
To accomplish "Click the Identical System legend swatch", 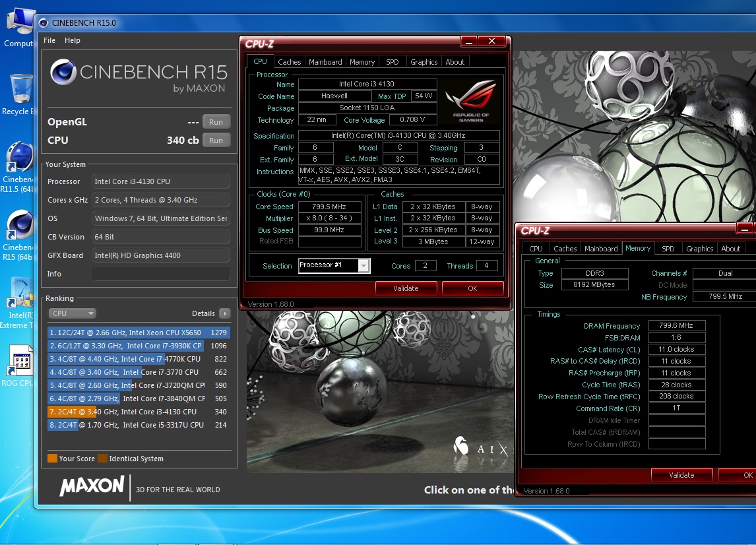I will pyautogui.click(x=102, y=458).
